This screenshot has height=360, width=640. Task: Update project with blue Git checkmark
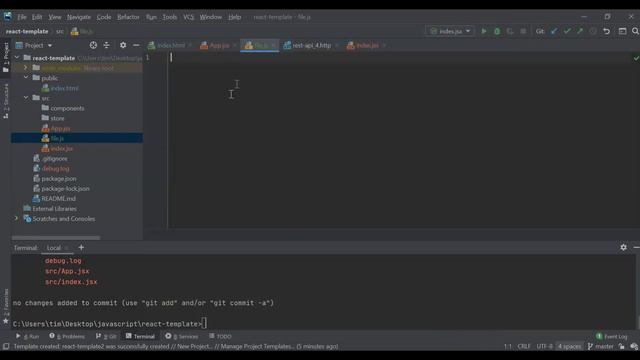(x=553, y=31)
